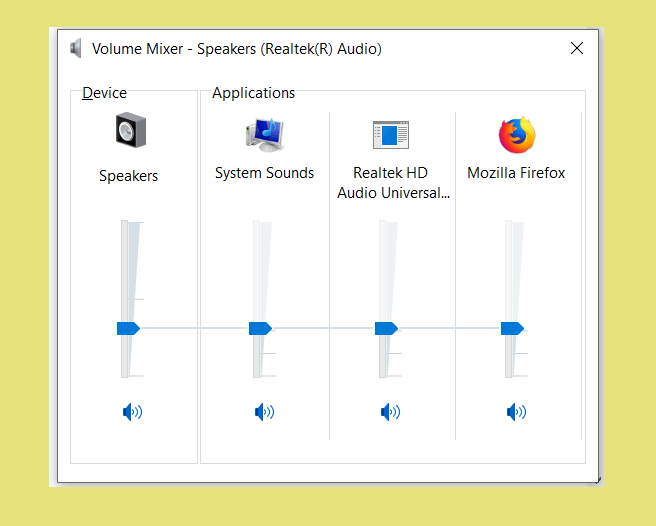The width and height of the screenshot is (656, 526).
Task: Mute Mozilla Firefox audio
Action: click(x=516, y=412)
